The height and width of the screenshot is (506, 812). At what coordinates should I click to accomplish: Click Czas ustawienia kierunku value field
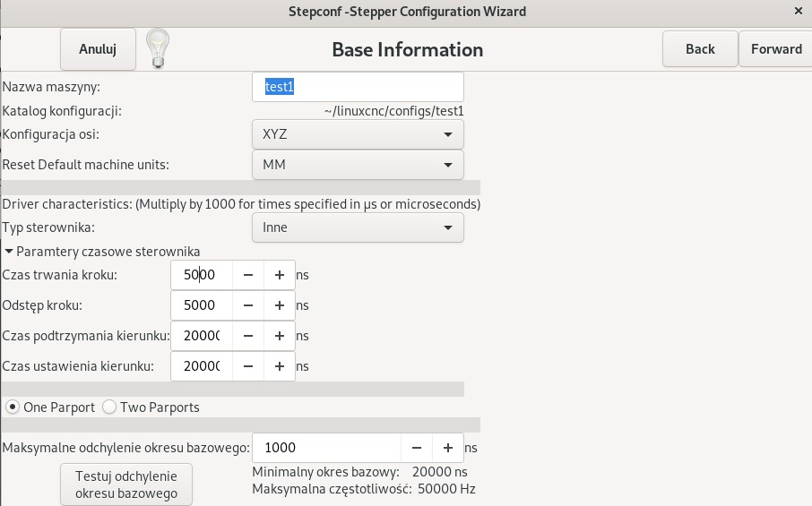point(202,366)
